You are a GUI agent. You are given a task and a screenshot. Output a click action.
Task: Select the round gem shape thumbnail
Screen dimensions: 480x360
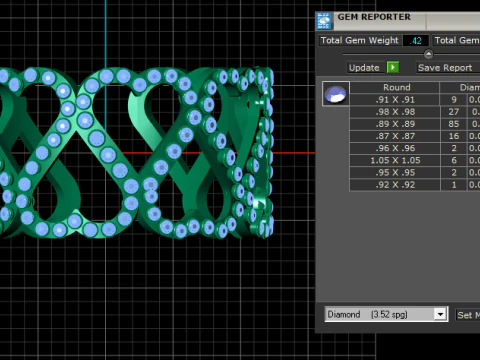(x=336, y=94)
